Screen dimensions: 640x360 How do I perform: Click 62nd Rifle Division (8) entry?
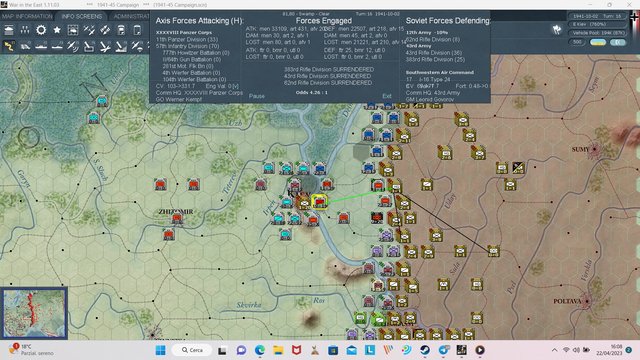[433, 40]
